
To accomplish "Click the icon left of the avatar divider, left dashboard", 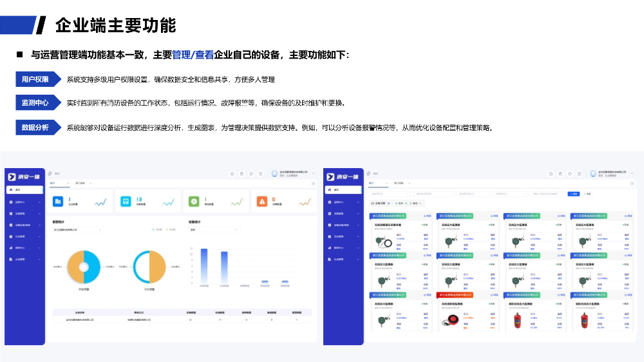I will 260,174.
